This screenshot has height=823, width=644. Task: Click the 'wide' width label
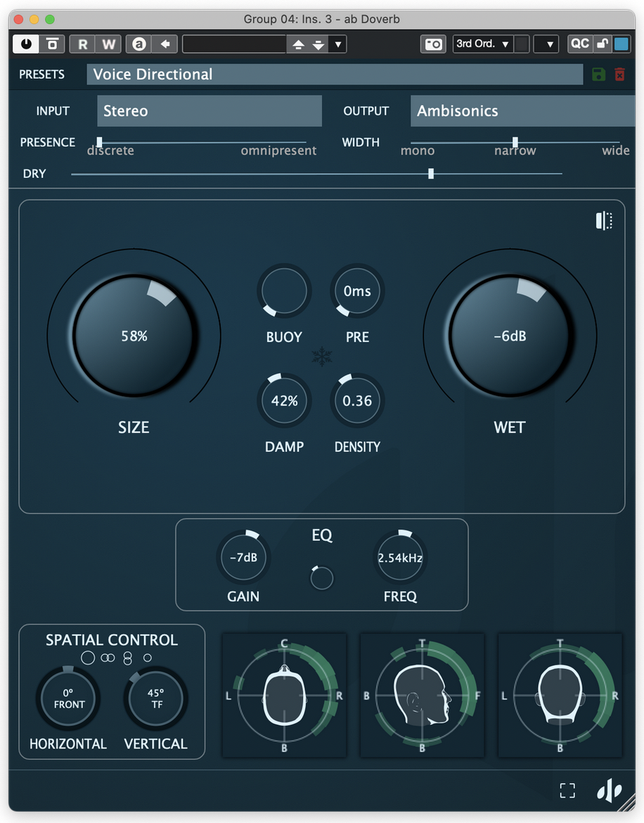tap(616, 151)
